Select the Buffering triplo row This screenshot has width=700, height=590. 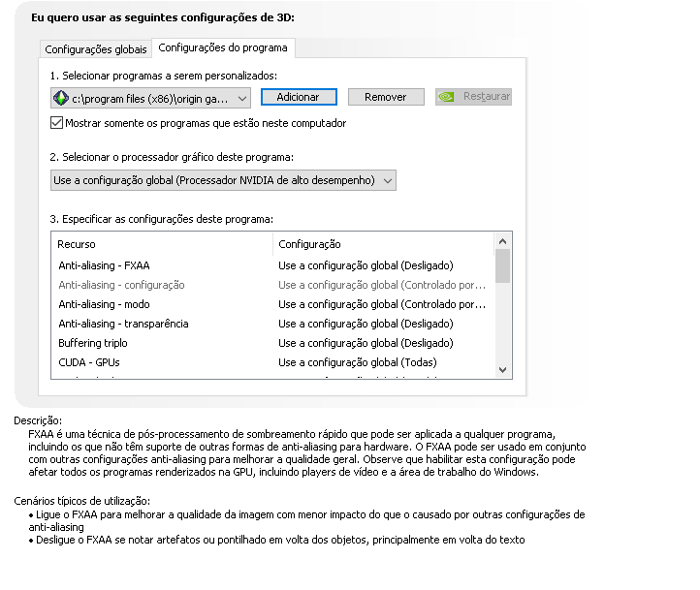[93, 343]
